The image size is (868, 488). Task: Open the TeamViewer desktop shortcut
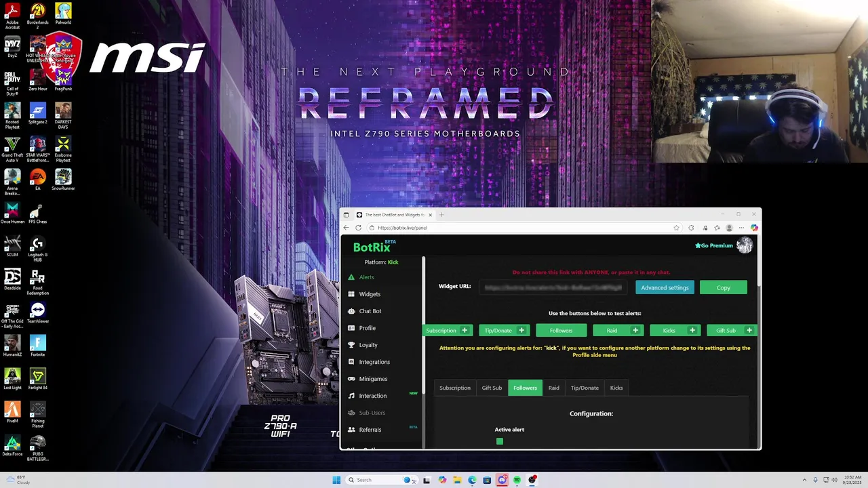click(37, 312)
